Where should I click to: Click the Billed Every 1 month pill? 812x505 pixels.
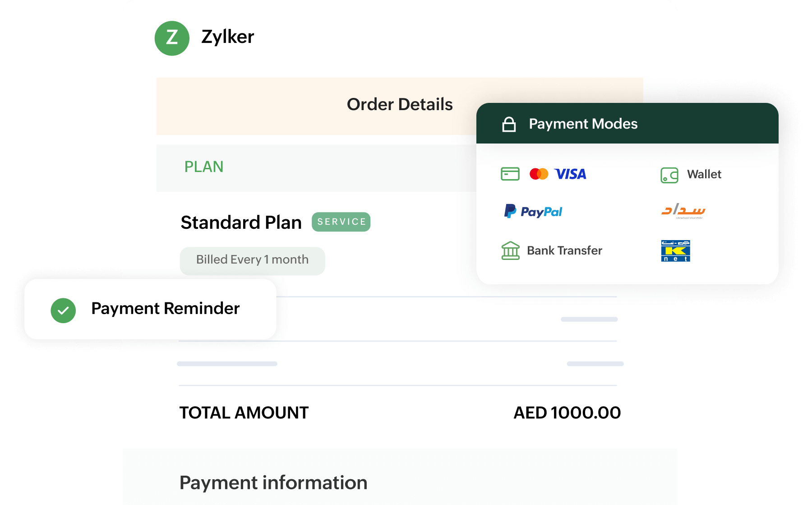(252, 260)
